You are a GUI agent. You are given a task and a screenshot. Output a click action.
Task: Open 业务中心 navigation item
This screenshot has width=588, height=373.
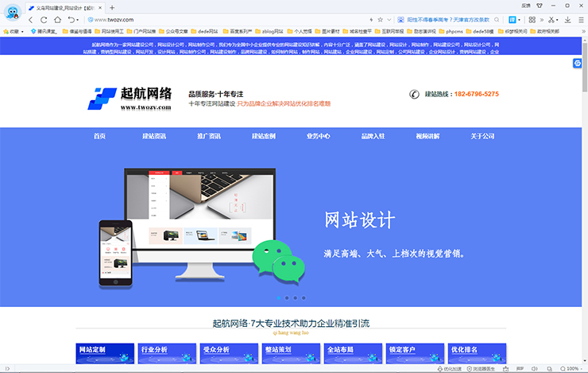click(319, 136)
